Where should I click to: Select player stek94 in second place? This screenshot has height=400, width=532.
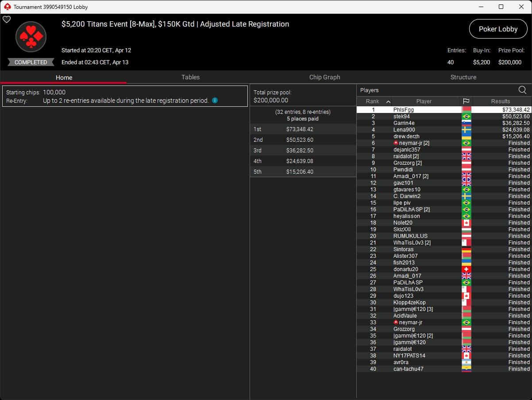401,117
